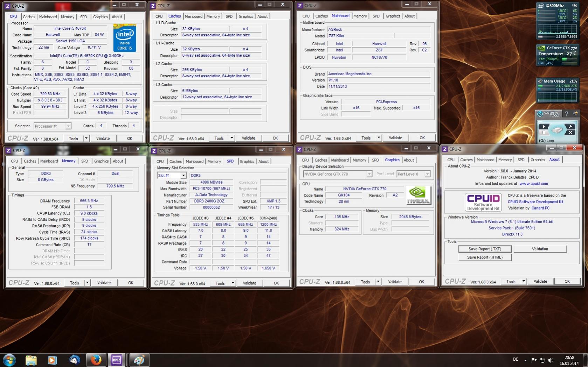Click the network icon in the system tray

(x=542, y=360)
